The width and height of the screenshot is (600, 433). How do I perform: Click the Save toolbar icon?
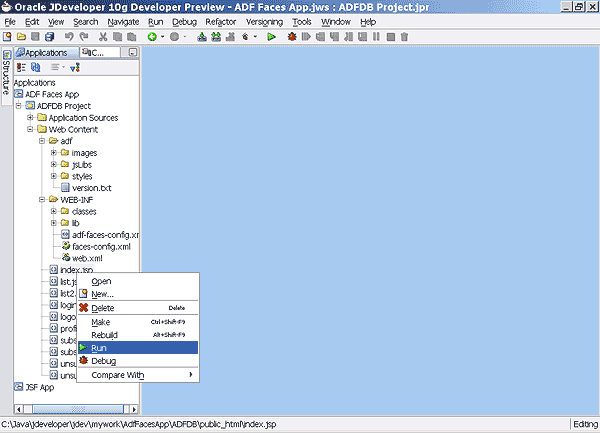click(x=35, y=37)
